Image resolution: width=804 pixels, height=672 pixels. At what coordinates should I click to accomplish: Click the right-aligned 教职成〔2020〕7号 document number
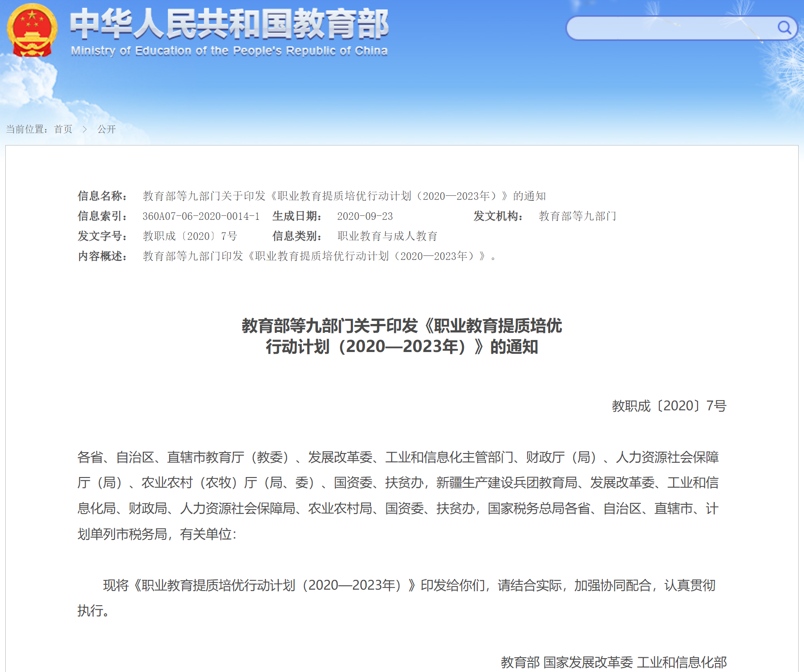669,406
